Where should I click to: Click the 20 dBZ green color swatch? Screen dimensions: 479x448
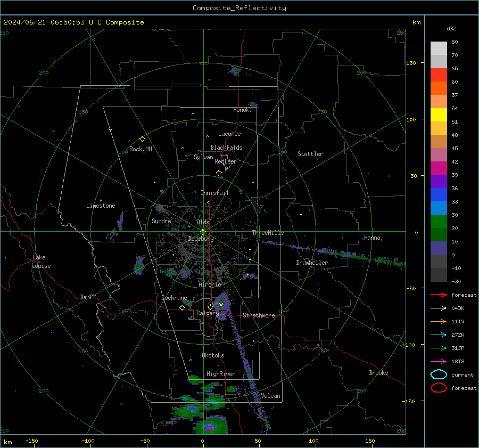pyautogui.click(x=439, y=222)
